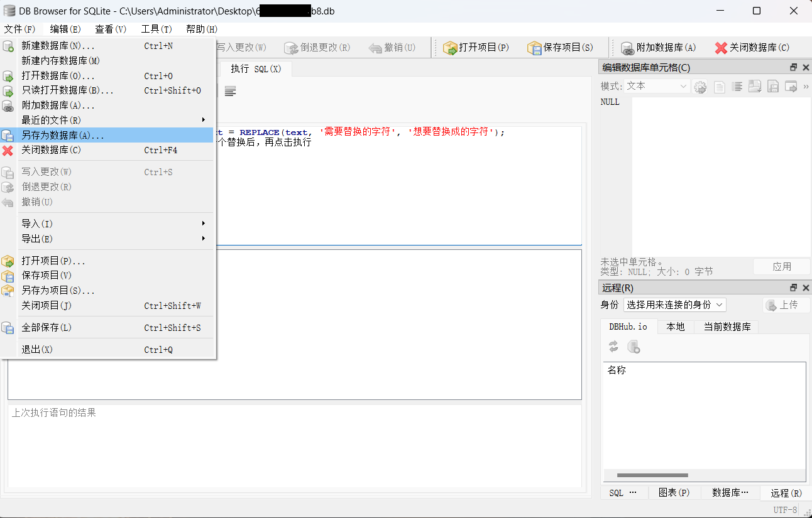
Task: Open the 帮助(H) menu
Action: (x=202, y=30)
